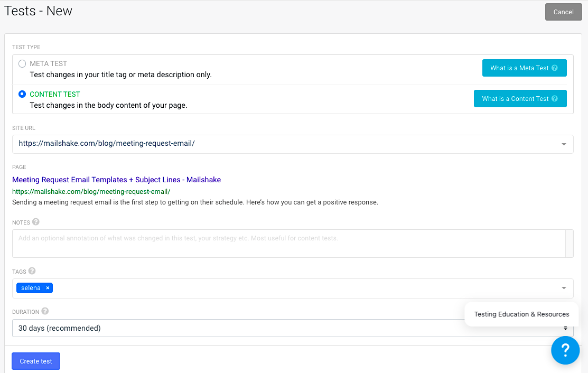Click What is a Content Test button

(x=520, y=99)
